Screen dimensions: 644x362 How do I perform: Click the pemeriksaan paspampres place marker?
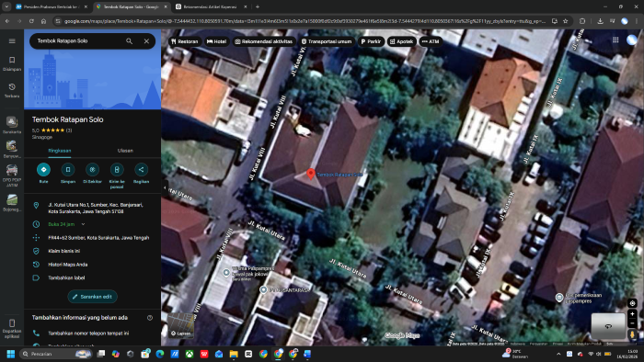559,297
